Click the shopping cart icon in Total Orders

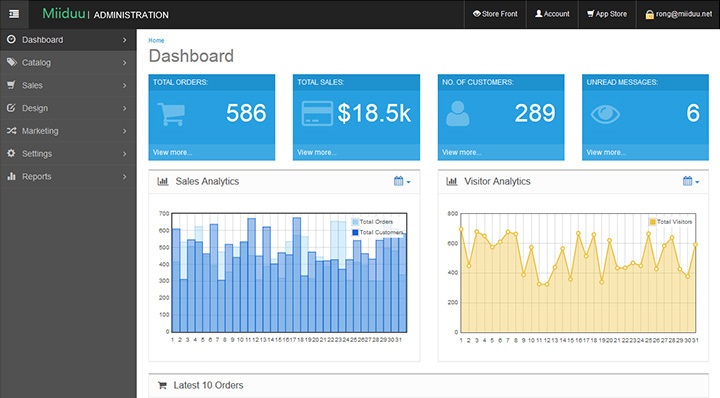point(171,114)
